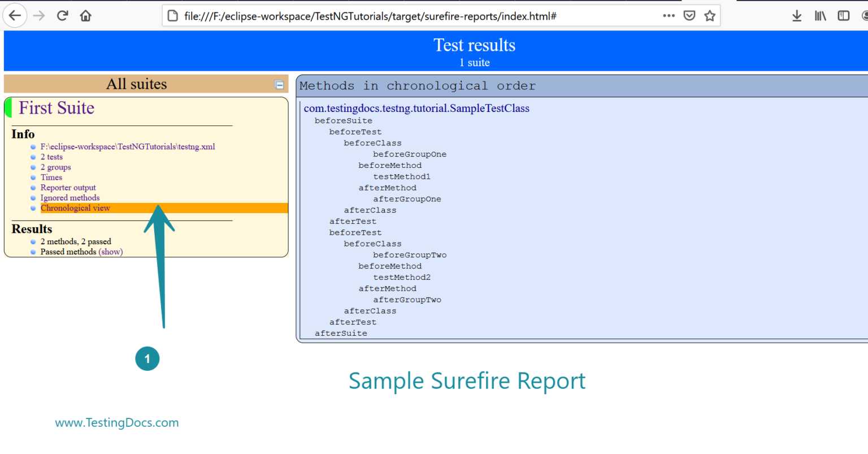The width and height of the screenshot is (868, 454).
Task: Open the page actions three-dots menu
Action: [669, 16]
